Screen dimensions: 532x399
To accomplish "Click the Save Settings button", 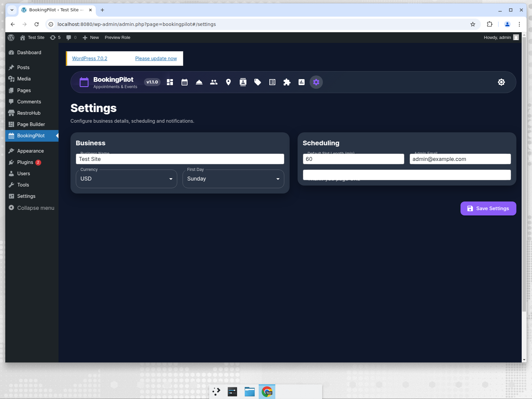I will pyautogui.click(x=488, y=208).
